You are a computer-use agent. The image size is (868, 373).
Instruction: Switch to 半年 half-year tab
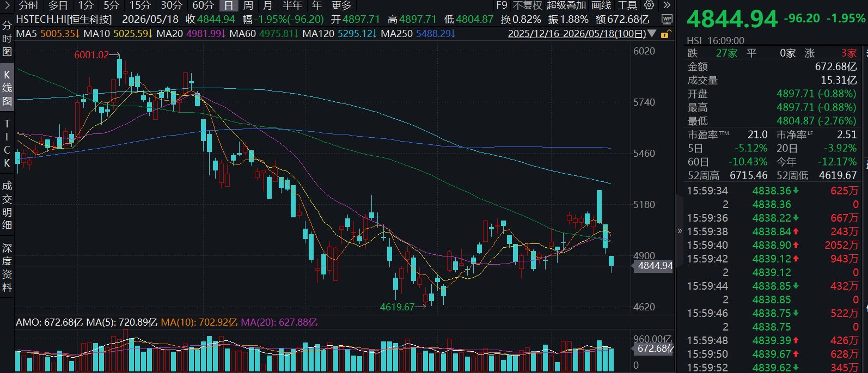(292, 5)
